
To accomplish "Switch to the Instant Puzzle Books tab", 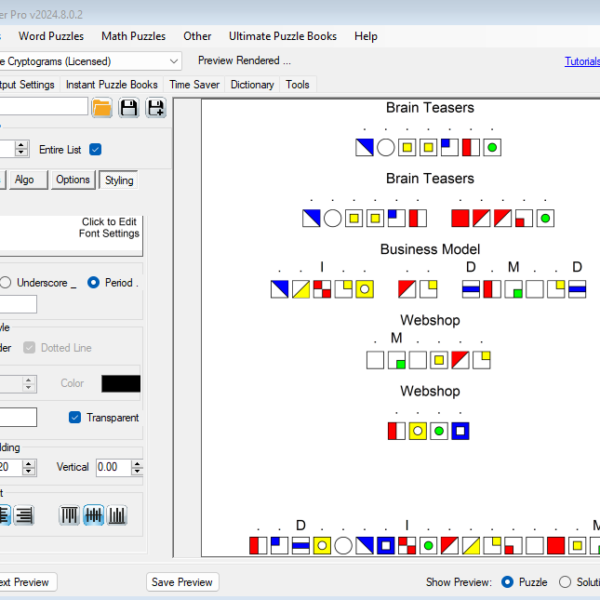I will pos(112,85).
